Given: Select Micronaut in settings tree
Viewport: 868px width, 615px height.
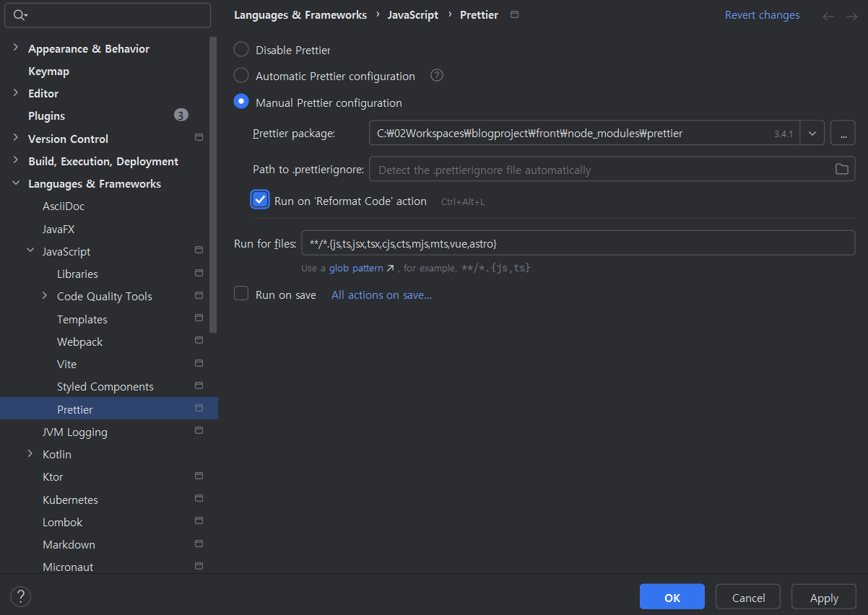Looking at the screenshot, I should (x=68, y=567).
